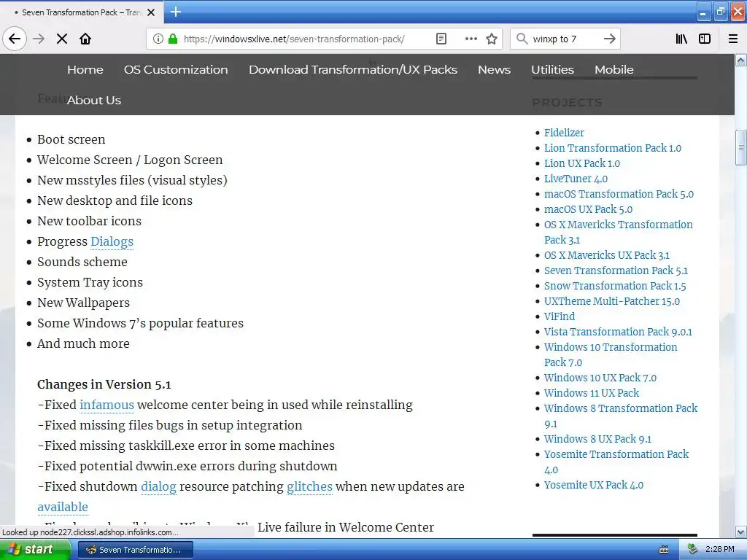Select Seven Transformation taskbar button
The height and width of the screenshot is (560, 747).
[x=135, y=550]
